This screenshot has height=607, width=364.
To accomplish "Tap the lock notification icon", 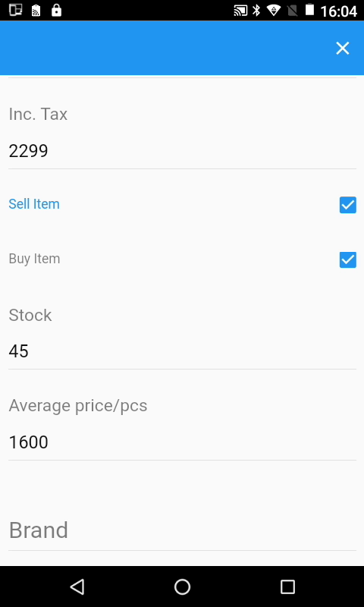I will (x=56, y=10).
